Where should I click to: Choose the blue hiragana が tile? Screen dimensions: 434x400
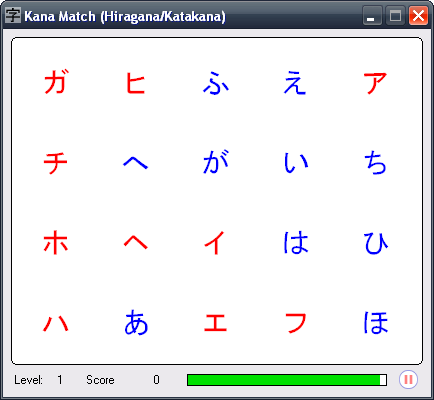coord(216,162)
